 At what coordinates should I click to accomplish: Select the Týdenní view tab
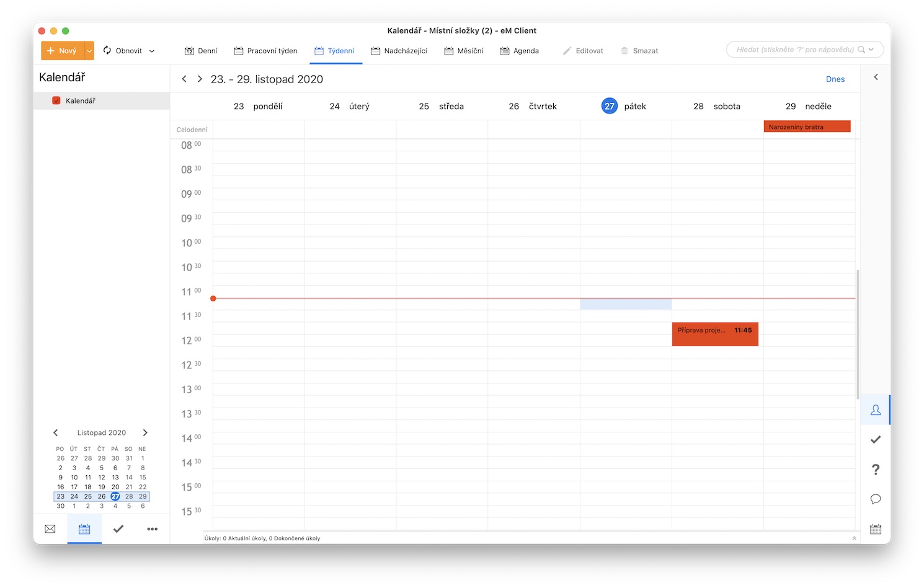pos(335,51)
